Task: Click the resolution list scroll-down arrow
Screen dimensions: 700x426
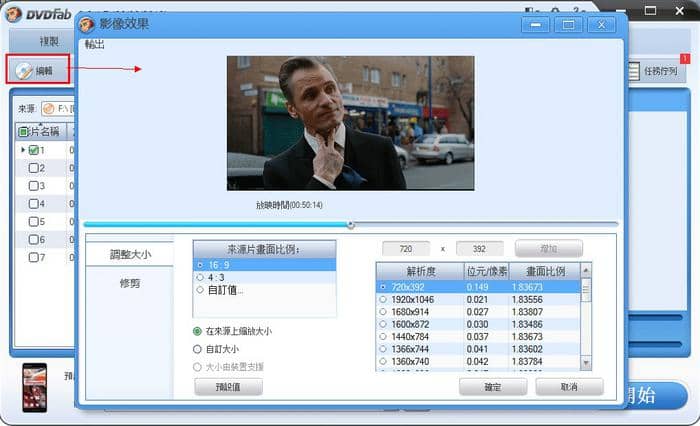Action: (586, 363)
